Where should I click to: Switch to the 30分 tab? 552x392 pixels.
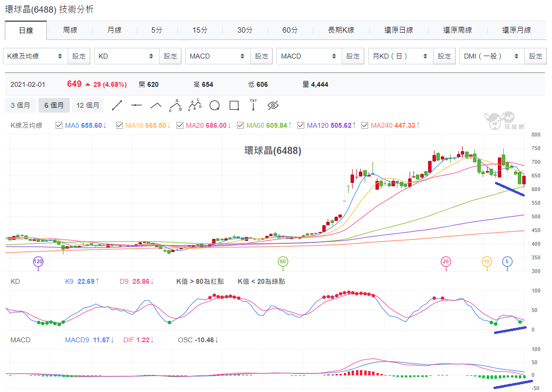245,30
